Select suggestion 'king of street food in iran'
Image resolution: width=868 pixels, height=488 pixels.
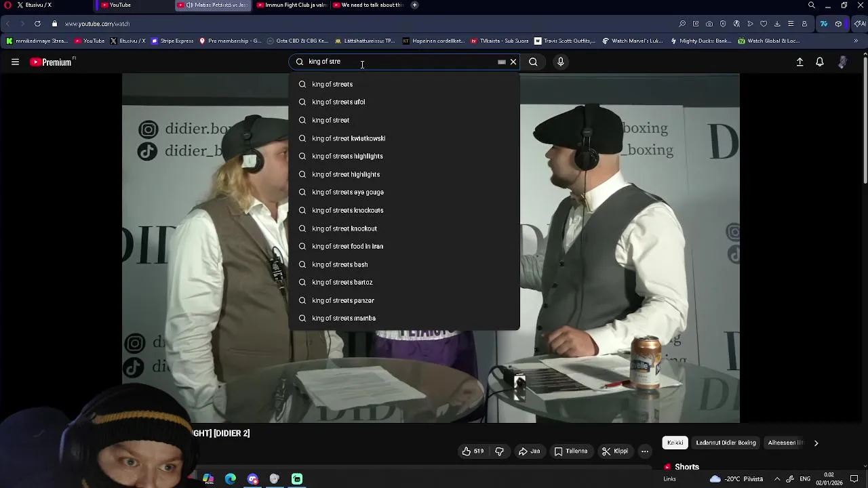[404, 246]
